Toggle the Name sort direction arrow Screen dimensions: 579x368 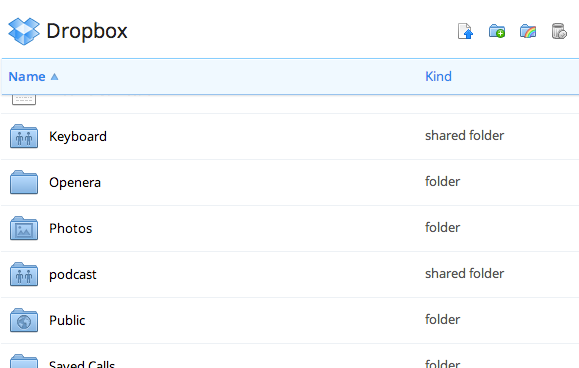[54, 76]
